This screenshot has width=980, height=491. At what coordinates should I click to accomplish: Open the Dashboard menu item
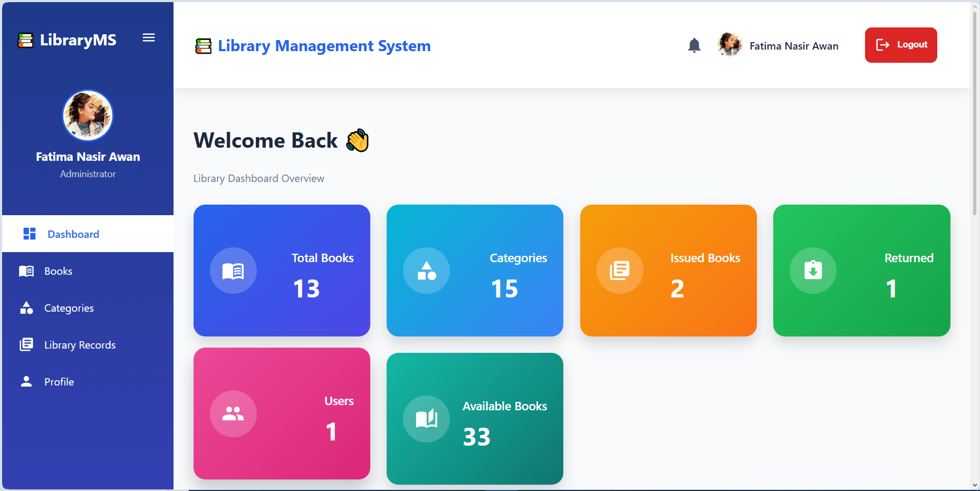[88, 234]
